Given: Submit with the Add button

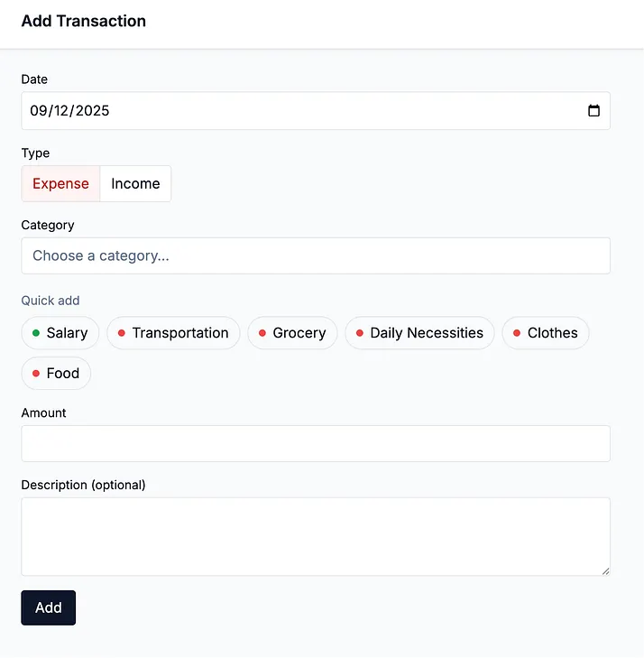Looking at the screenshot, I should tap(48, 607).
